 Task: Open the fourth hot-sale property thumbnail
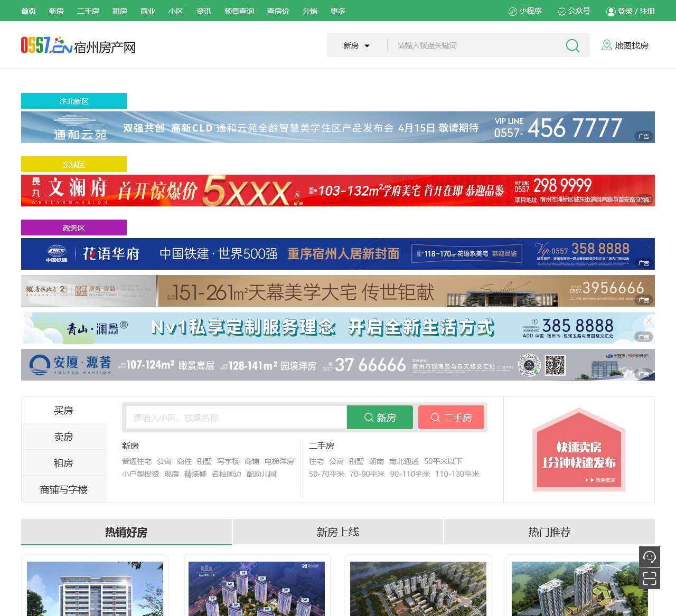click(580, 589)
